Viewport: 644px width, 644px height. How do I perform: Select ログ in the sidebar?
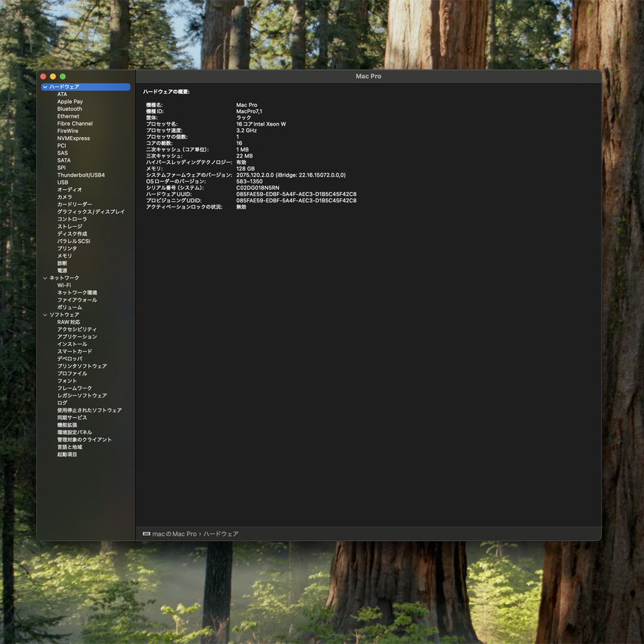[62, 403]
